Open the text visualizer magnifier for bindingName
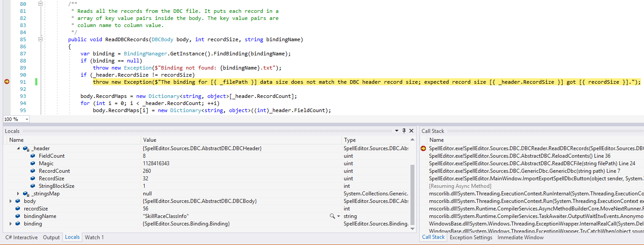Screen dimensions: 644x245 point(332,216)
